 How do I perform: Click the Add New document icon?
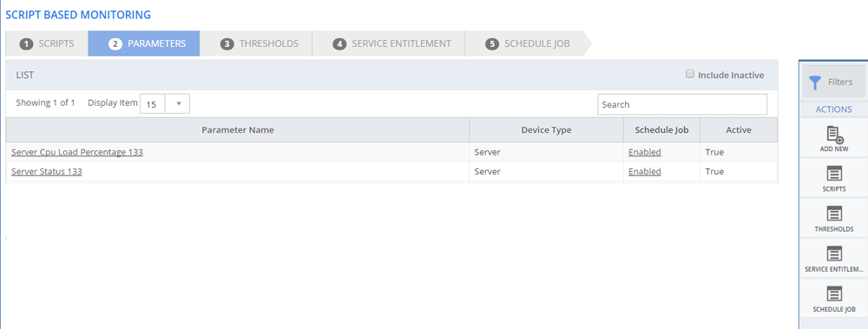pyautogui.click(x=834, y=135)
